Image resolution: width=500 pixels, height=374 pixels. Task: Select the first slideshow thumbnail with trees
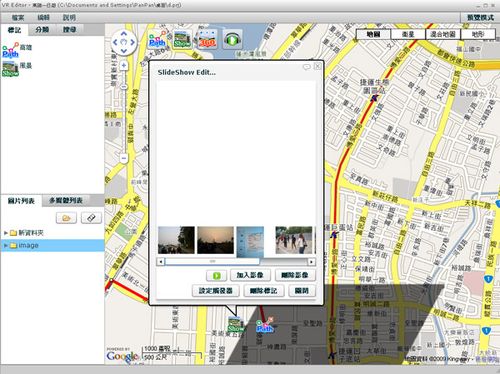point(176,240)
